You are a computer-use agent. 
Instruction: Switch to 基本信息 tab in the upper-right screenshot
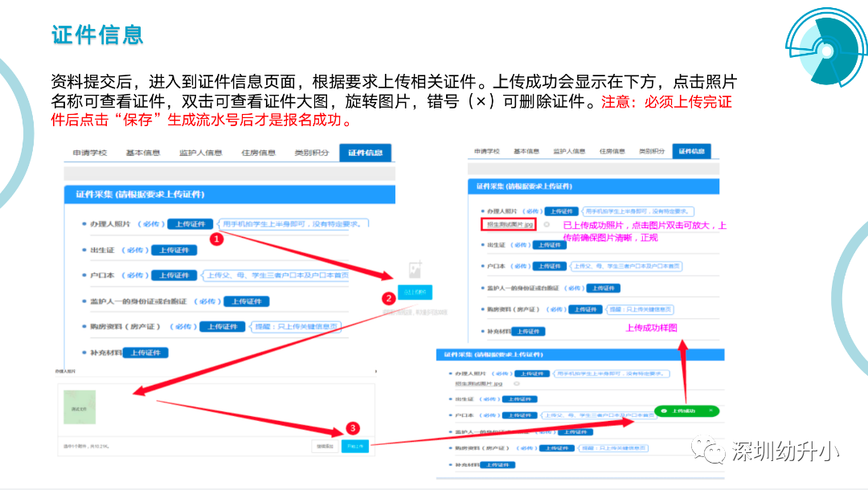tap(526, 152)
